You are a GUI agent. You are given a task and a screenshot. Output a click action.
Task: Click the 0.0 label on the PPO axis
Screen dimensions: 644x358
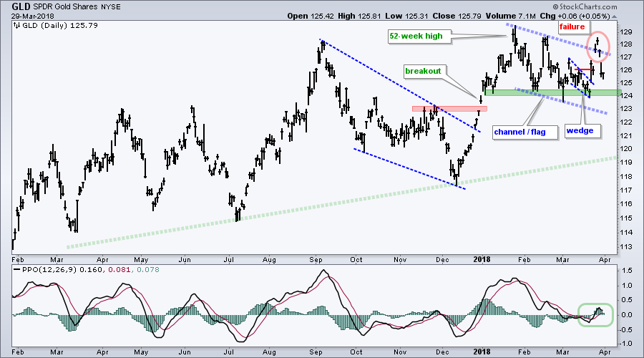627,315
